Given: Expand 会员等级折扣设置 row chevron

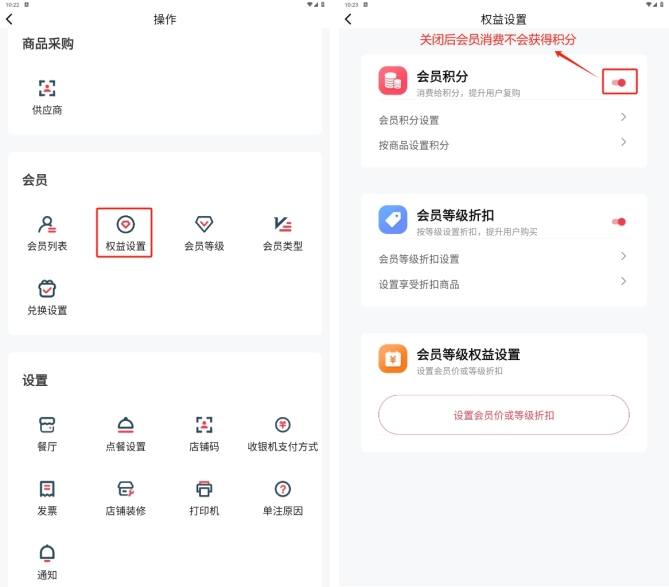Looking at the screenshot, I should pos(623,257).
